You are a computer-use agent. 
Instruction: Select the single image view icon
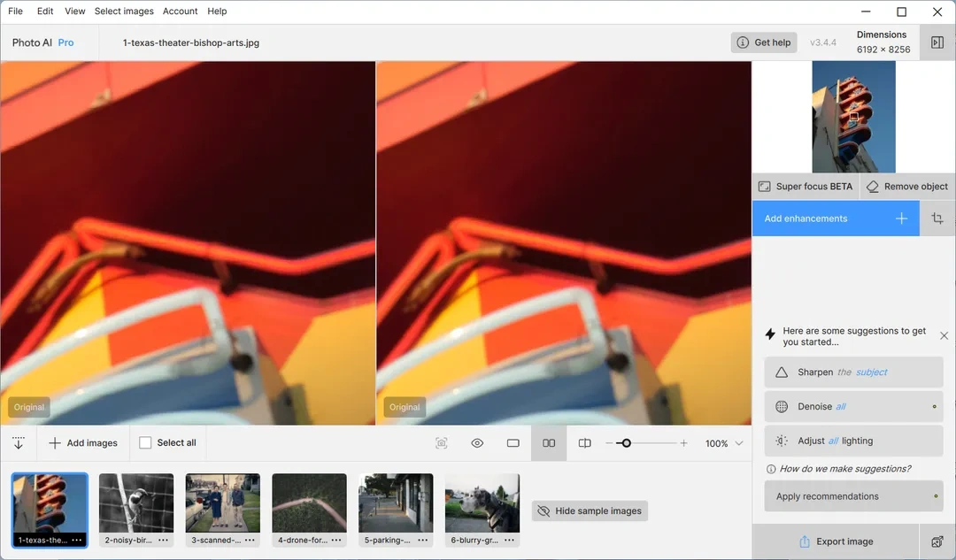513,443
